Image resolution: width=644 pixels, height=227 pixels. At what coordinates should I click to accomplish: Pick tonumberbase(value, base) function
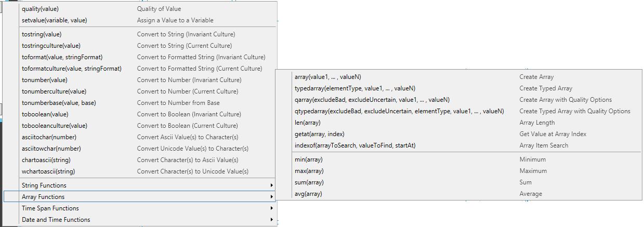click(59, 103)
